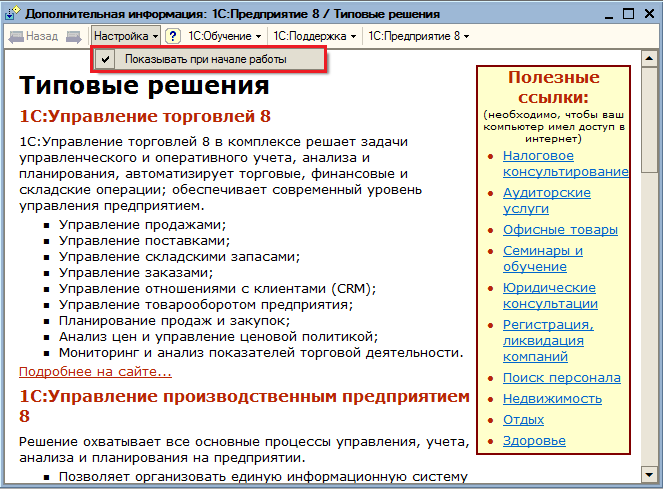The height and width of the screenshot is (489, 663).
Task: Visit the Недвижимость link
Action: click(552, 398)
